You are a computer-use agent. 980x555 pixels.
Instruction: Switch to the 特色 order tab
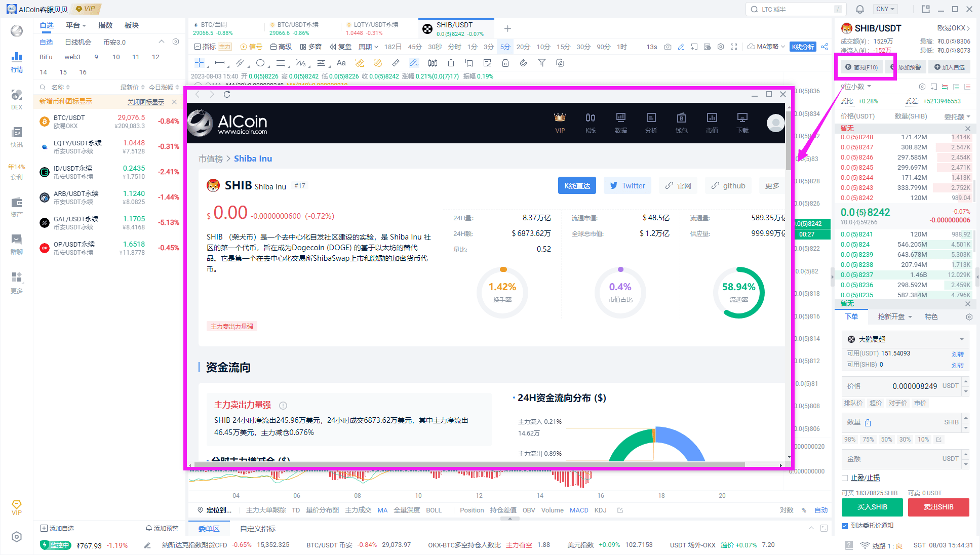(931, 316)
